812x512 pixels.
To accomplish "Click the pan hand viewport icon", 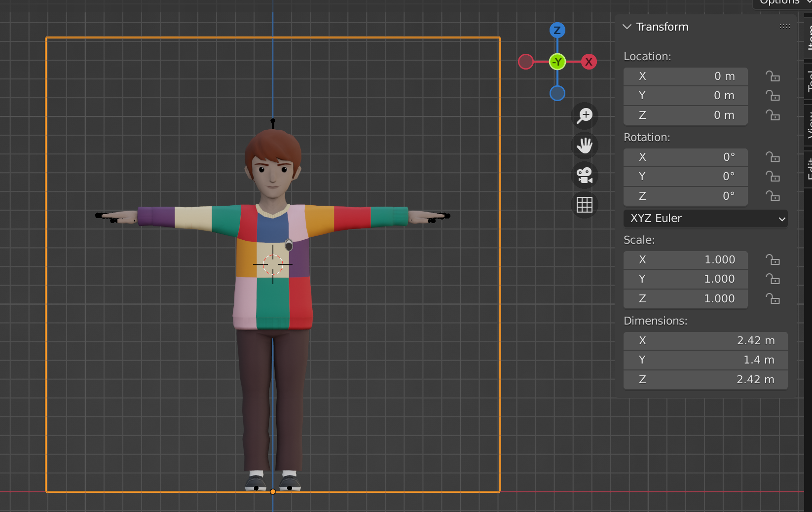I will pos(585,146).
